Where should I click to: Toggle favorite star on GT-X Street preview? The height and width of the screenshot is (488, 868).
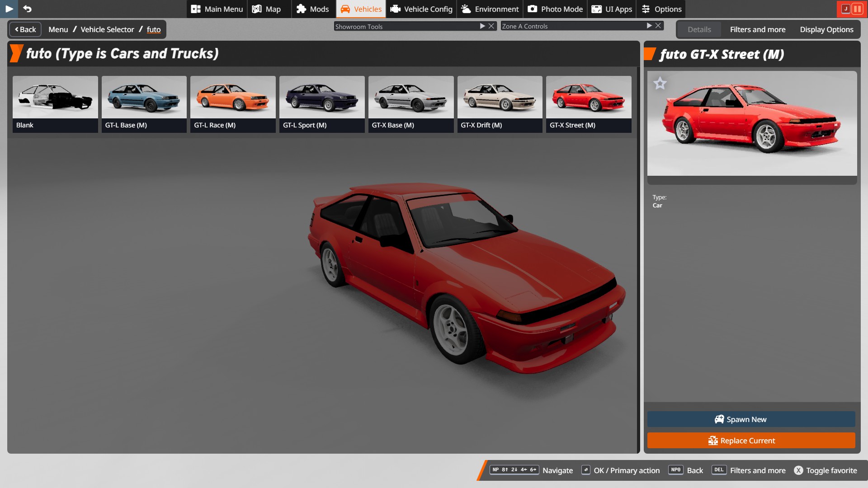[x=660, y=83]
